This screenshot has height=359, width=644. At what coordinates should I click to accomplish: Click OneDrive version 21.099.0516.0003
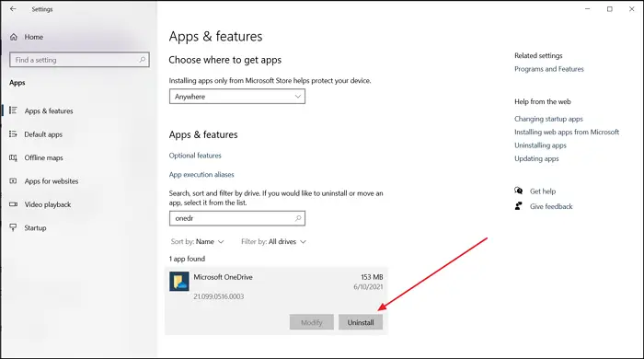[x=219, y=296]
